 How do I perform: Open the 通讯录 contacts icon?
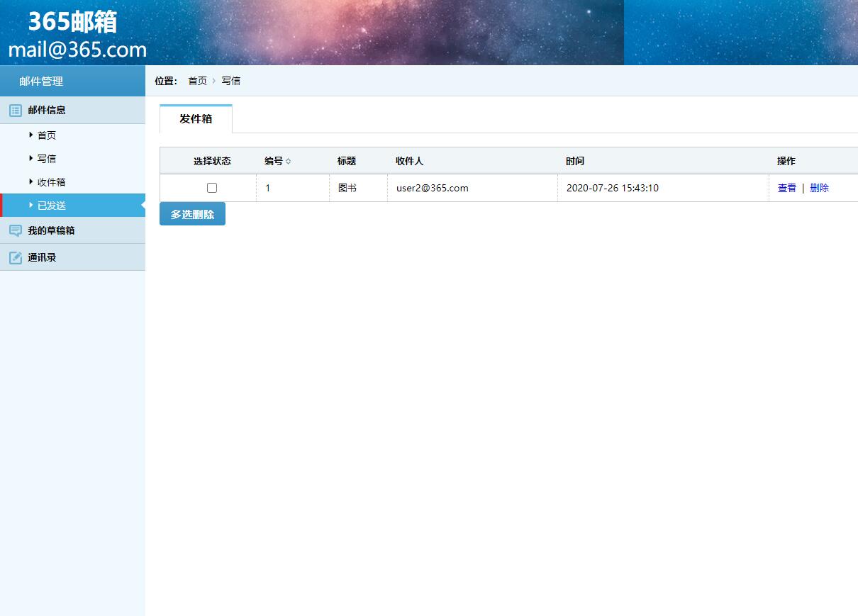[16, 257]
